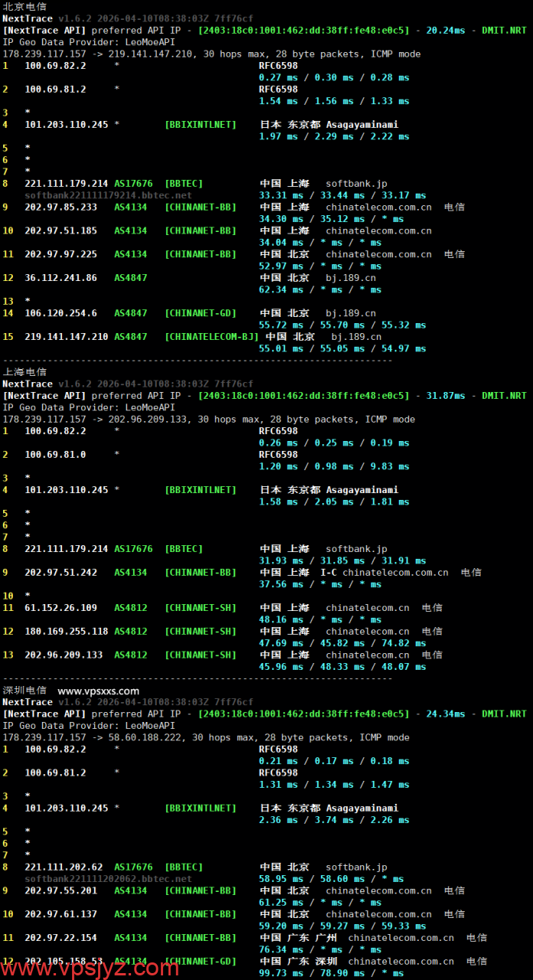Screen dimensions: 533x980
Task: Select latency 1.20 ms / 0.98 ms / 9.83 ms
Action: 334,466
